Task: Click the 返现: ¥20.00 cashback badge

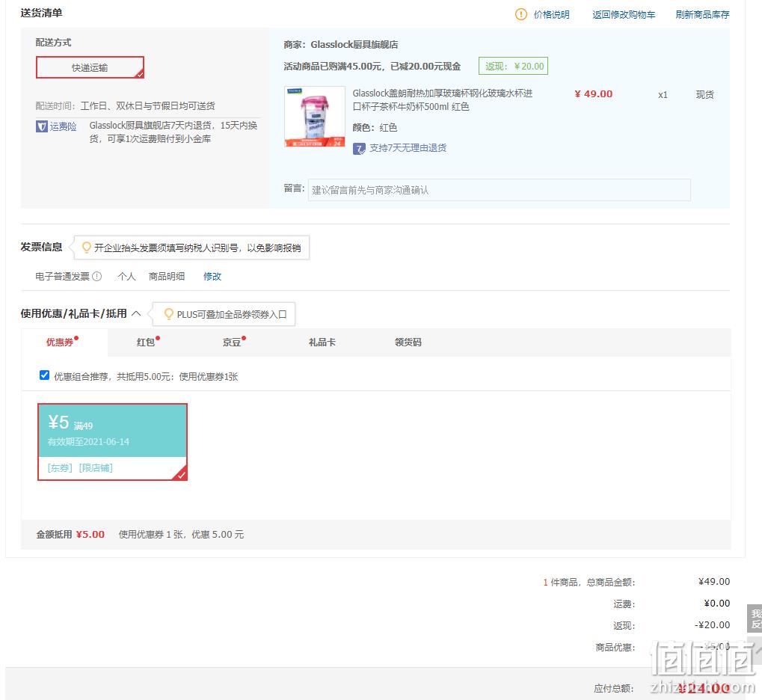Action: coord(513,66)
